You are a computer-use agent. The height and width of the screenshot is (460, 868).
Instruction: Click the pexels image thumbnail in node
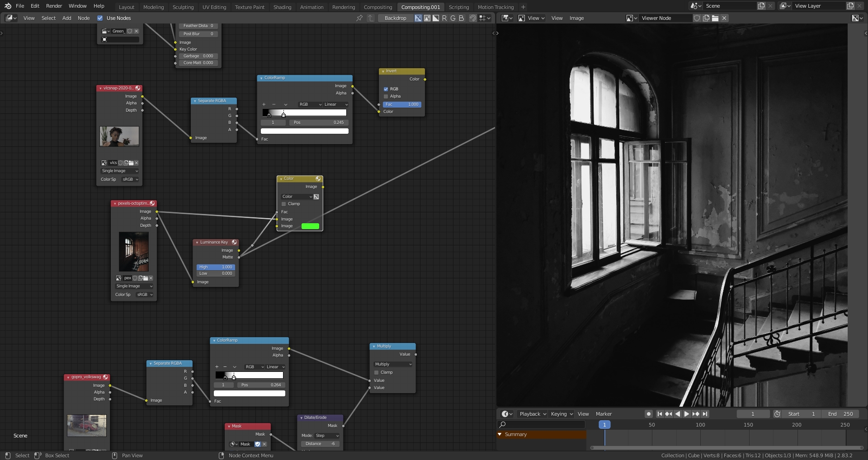[134, 252]
